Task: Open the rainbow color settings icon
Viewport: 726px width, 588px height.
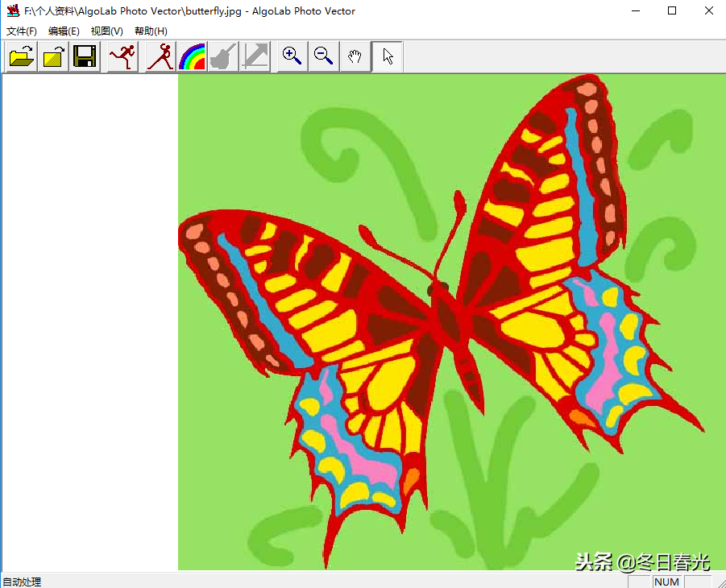Action: point(192,56)
